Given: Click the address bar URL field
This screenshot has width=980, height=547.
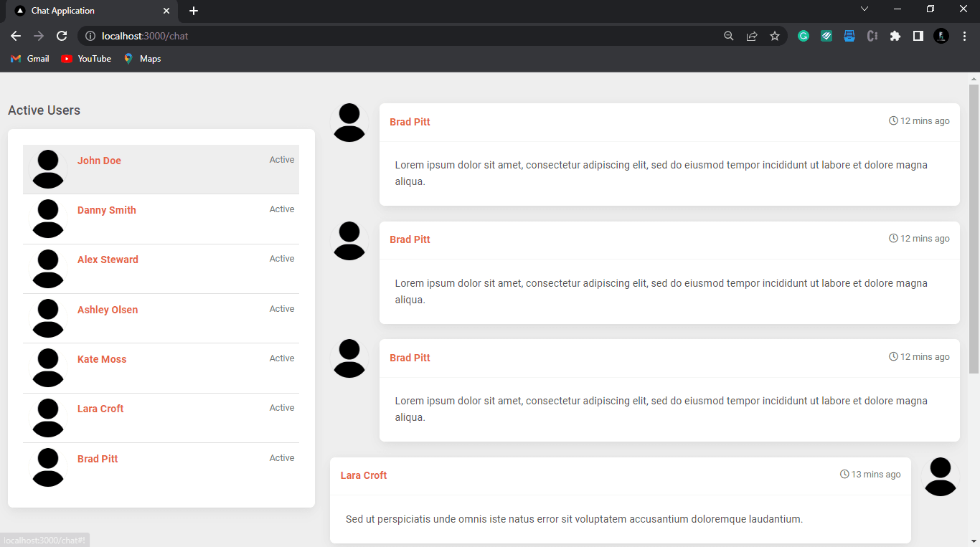Looking at the screenshot, I should [402, 36].
